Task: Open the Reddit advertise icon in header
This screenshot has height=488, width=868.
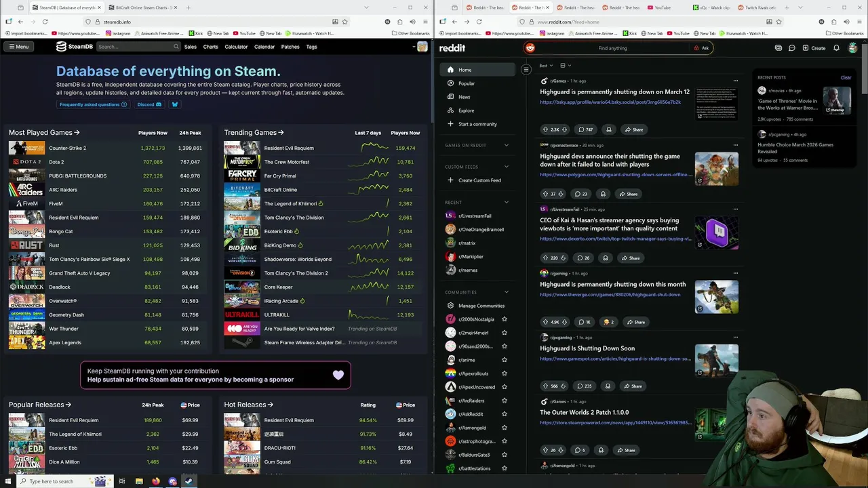Action: click(778, 48)
